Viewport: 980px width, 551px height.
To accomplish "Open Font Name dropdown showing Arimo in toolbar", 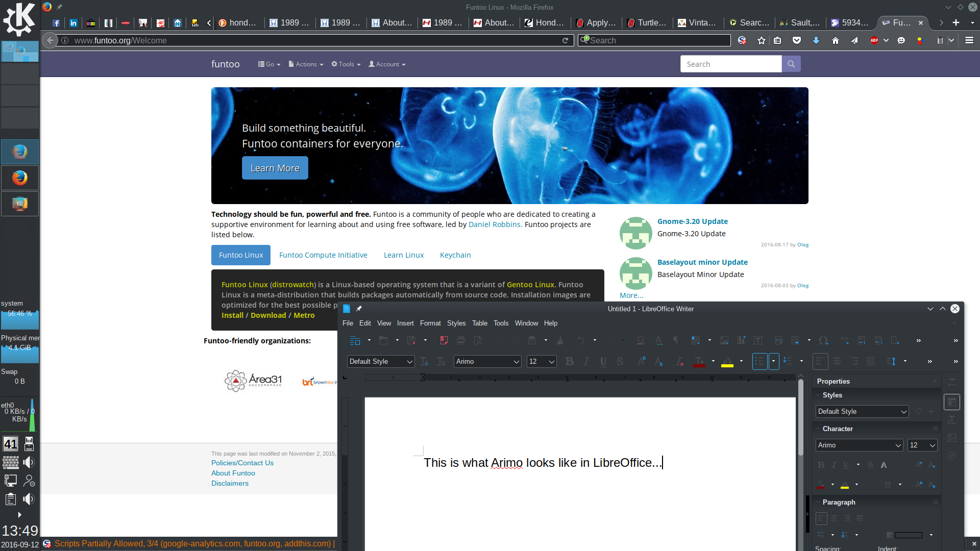I will coord(516,362).
